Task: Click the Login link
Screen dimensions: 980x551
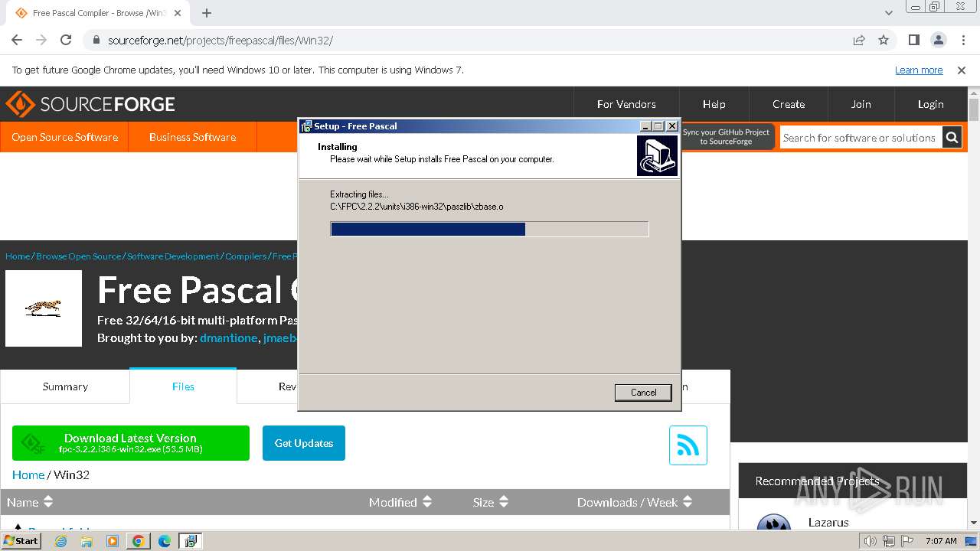Action: click(x=931, y=104)
